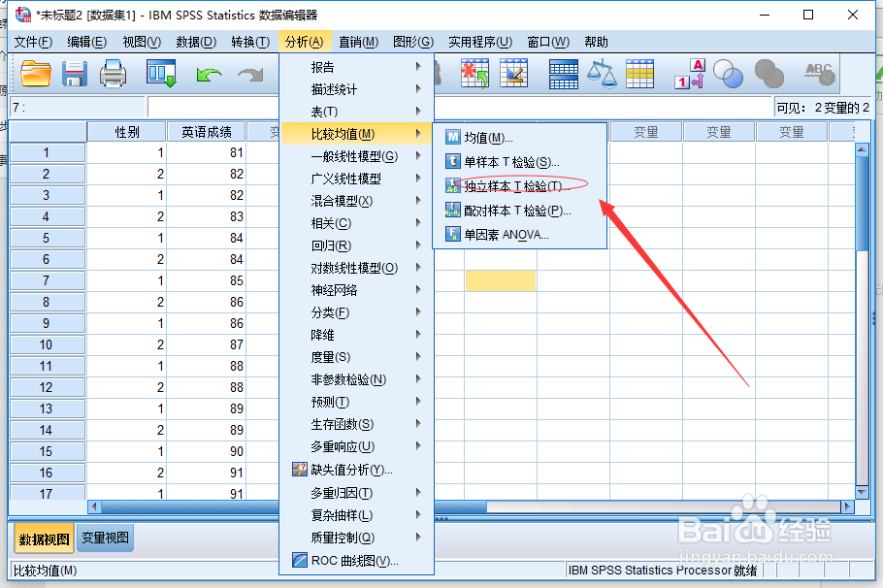This screenshot has width=883, height=588.
Task: Click the show all variables icon
Action: click(x=769, y=74)
